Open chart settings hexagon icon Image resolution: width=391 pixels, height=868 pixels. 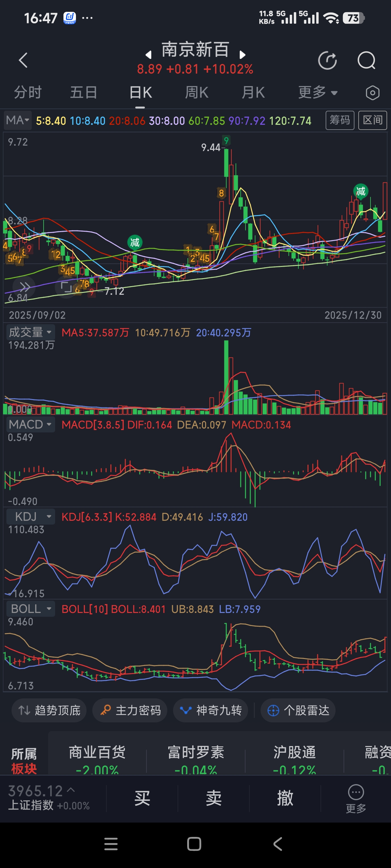click(372, 93)
